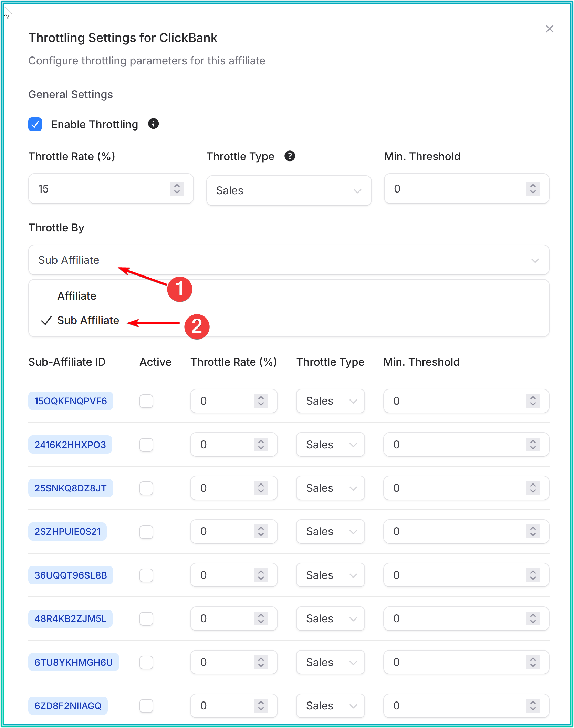Open Throttle Type dropdown for 2416K2HHXPO3
The image size is (574, 728).
[x=330, y=445]
